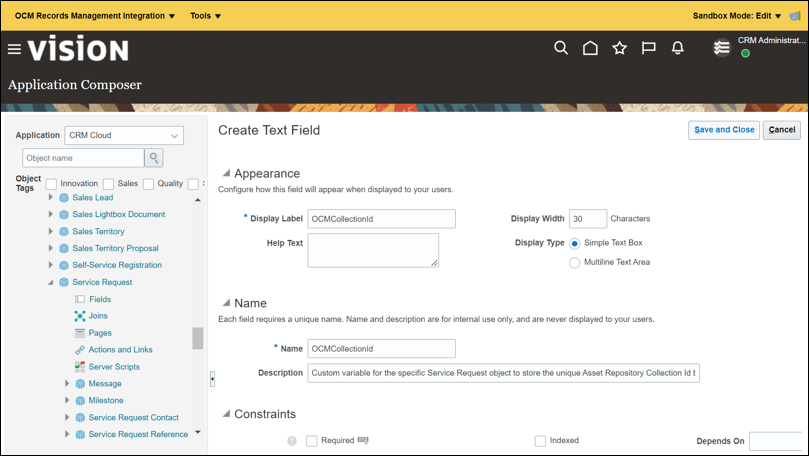Click the sandbox megaphone icon
The width and height of the screenshot is (809, 456).
tap(795, 16)
